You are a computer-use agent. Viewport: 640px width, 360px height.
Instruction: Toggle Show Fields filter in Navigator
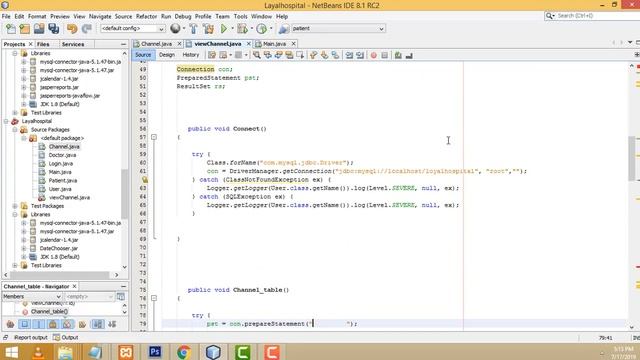[24, 324]
